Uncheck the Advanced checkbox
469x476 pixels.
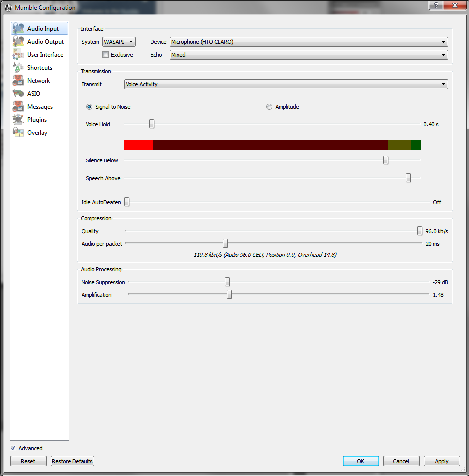[x=13, y=448]
